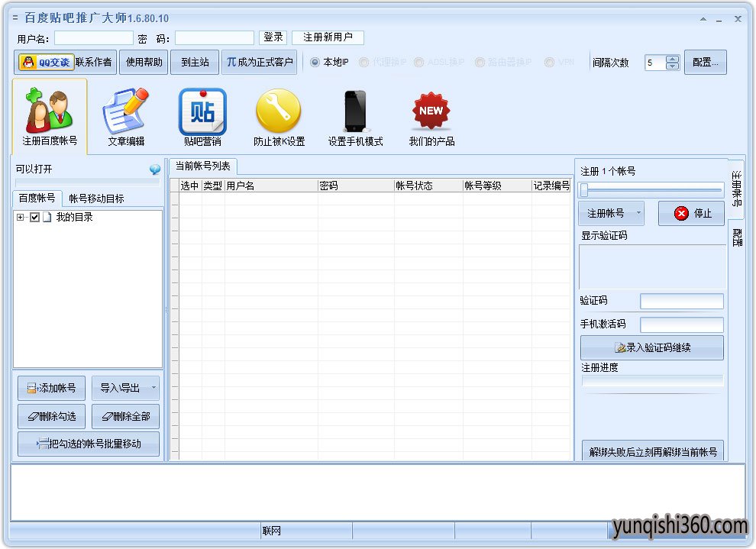Click the 记录编号 column header
Screen dimensions: 756x549
click(551, 186)
